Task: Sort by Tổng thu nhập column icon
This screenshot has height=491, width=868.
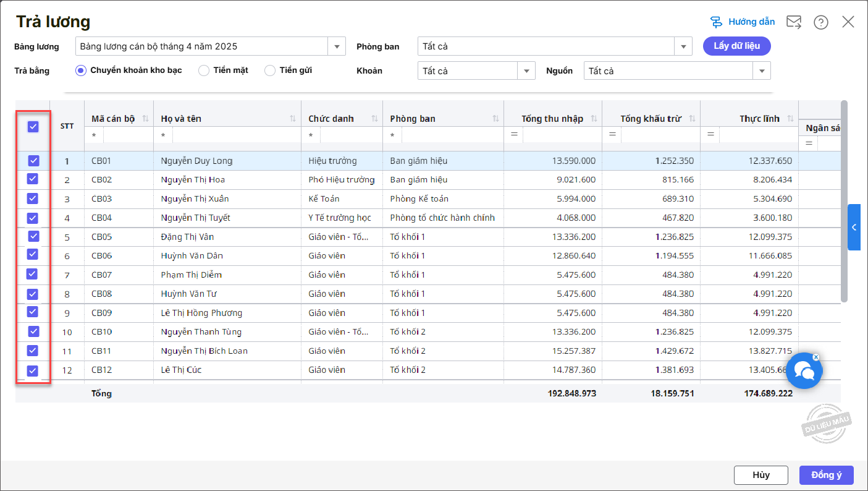Action: point(594,119)
